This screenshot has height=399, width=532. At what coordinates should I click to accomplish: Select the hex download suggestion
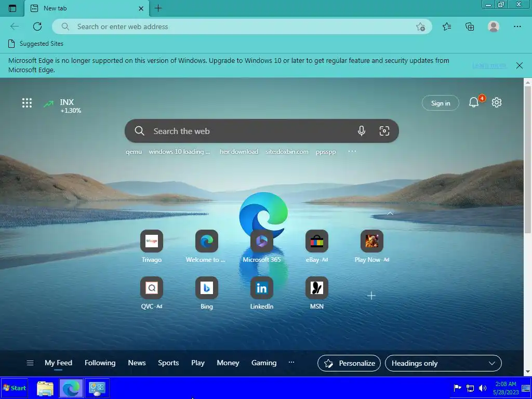tap(239, 152)
